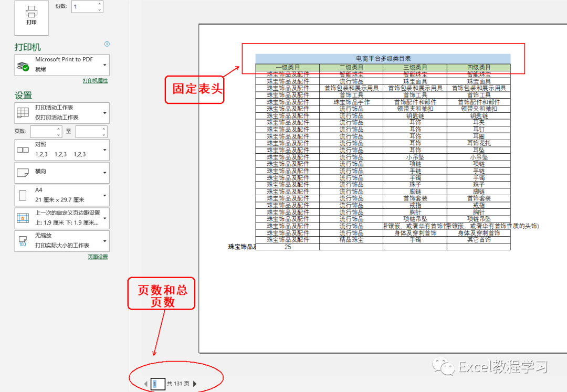Viewport: 567px width, 392px height.
Task: Click the printer info icon
Action: tap(107, 44)
